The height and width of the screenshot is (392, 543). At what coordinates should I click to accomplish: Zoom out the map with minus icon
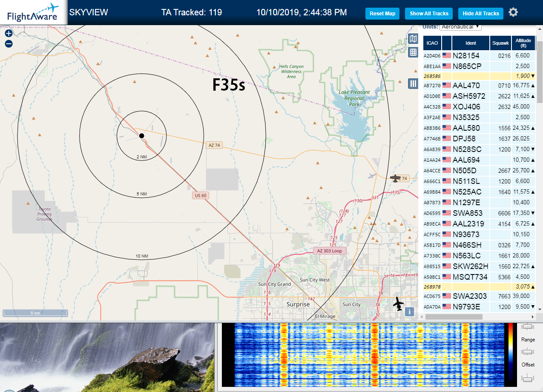click(9, 43)
